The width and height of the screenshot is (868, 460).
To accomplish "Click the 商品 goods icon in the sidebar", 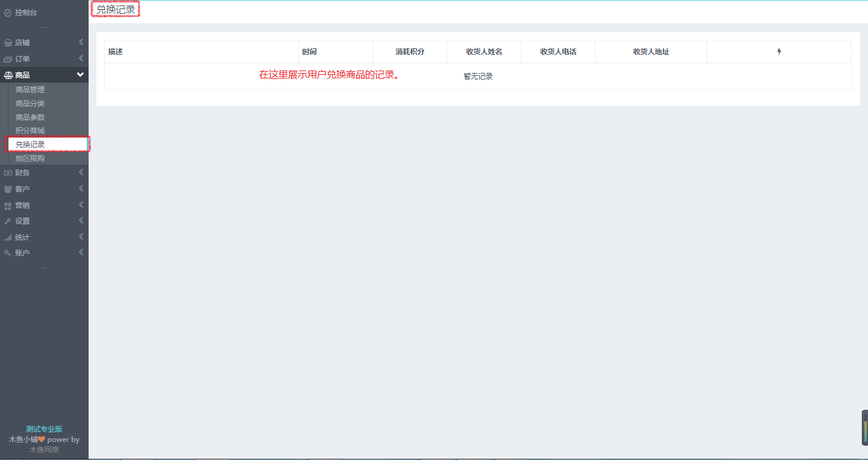I will point(7,75).
